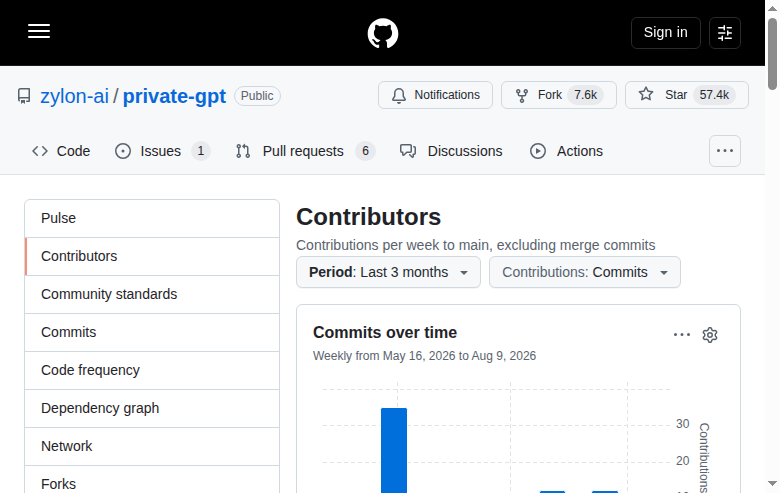This screenshot has width=780, height=493.
Task: Open Forks in the insights sidebar
Action: click(x=152, y=481)
